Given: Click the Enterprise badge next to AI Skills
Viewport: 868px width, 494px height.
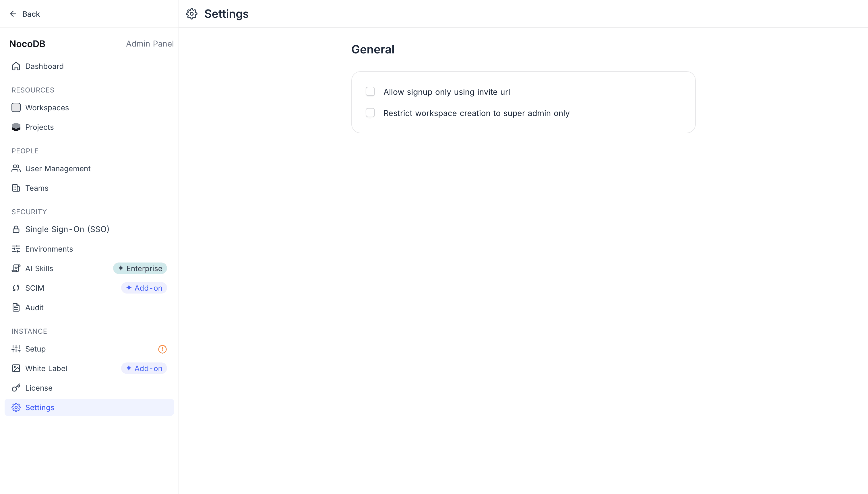Looking at the screenshot, I should [x=140, y=268].
